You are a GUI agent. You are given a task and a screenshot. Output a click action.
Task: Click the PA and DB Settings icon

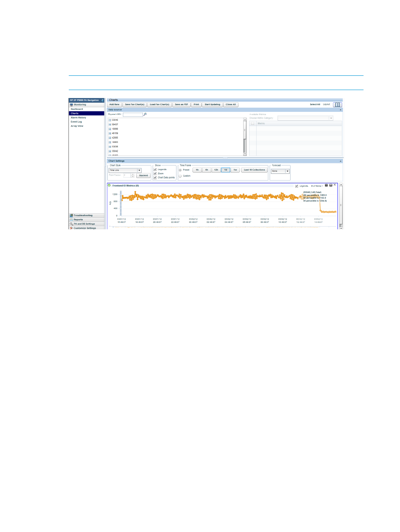click(71, 224)
